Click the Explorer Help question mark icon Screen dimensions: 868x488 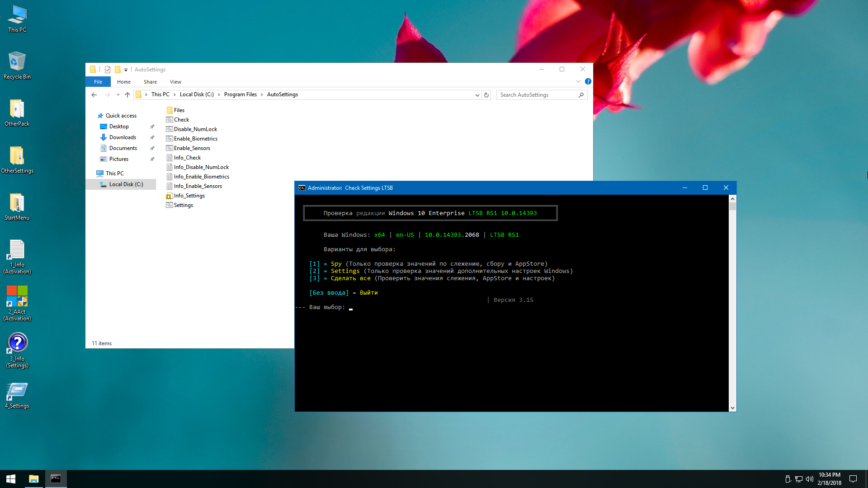588,82
